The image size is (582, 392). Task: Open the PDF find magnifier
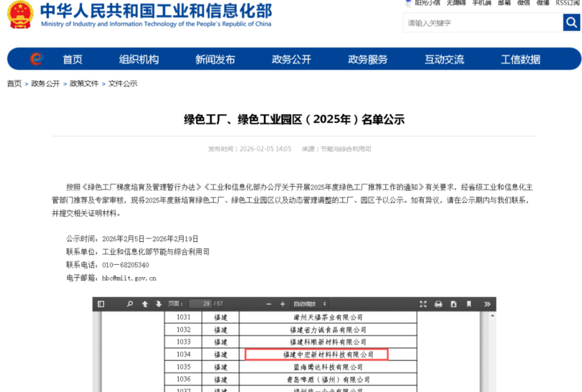pos(129,304)
